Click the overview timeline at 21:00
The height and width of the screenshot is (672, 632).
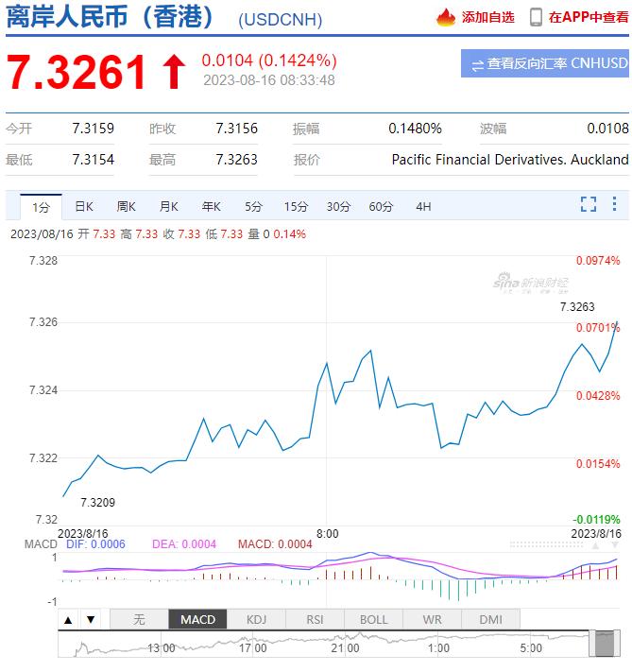point(345,648)
